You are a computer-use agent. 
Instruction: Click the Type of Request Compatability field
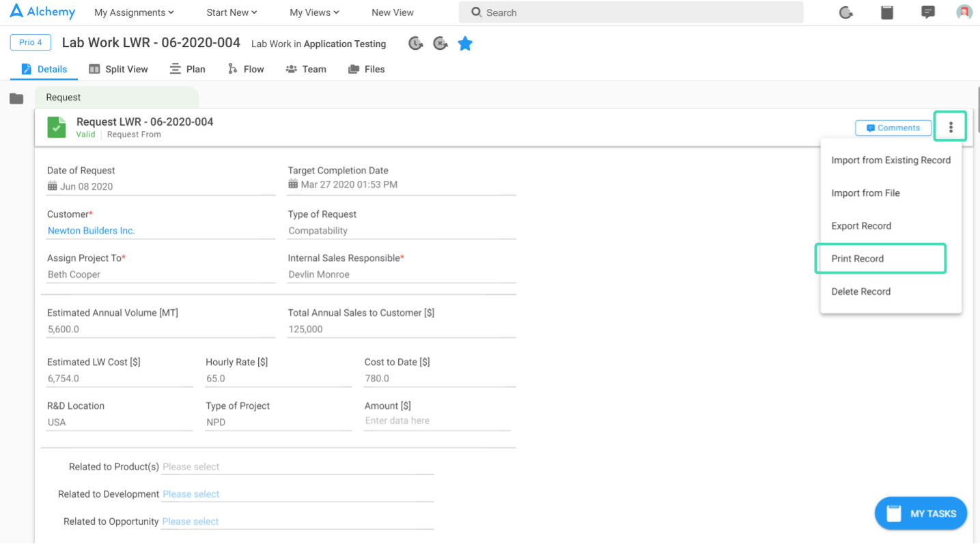pyautogui.click(x=402, y=231)
